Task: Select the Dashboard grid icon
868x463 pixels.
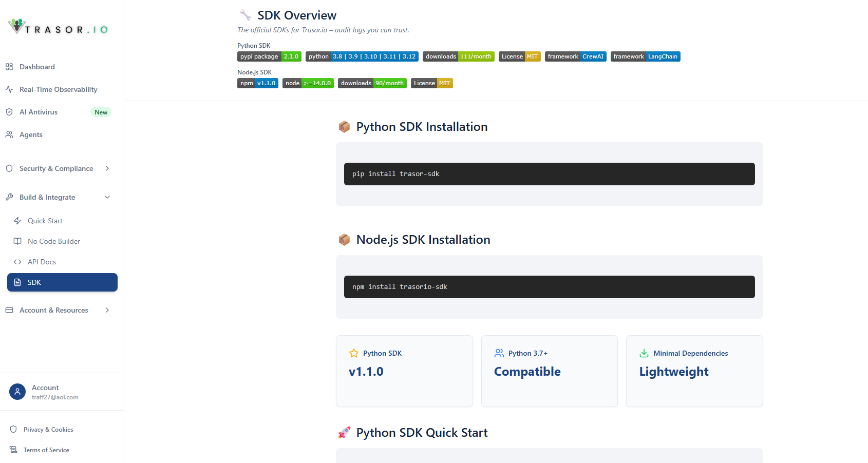Action: pos(9,67)
